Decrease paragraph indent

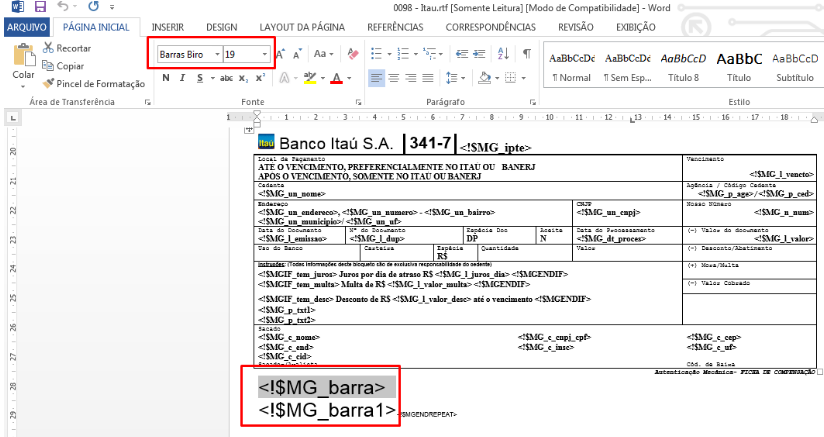[x=462, y=54]
